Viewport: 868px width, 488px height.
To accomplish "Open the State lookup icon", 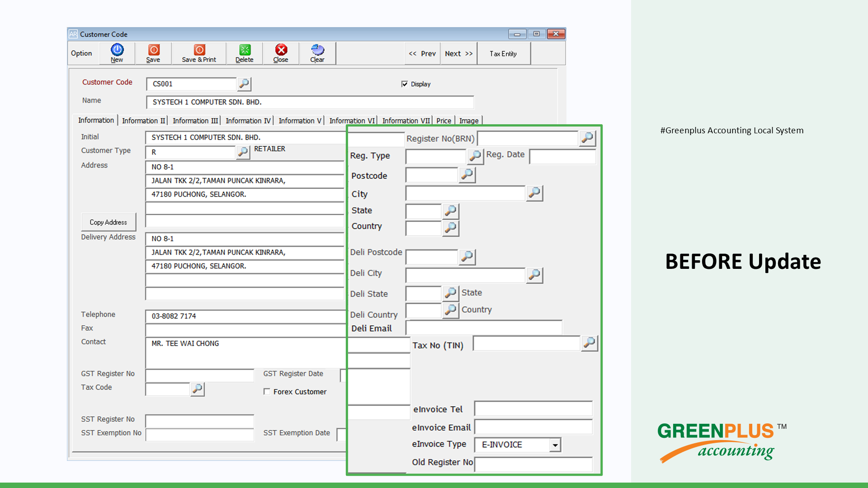I will [x=451, y=211].
